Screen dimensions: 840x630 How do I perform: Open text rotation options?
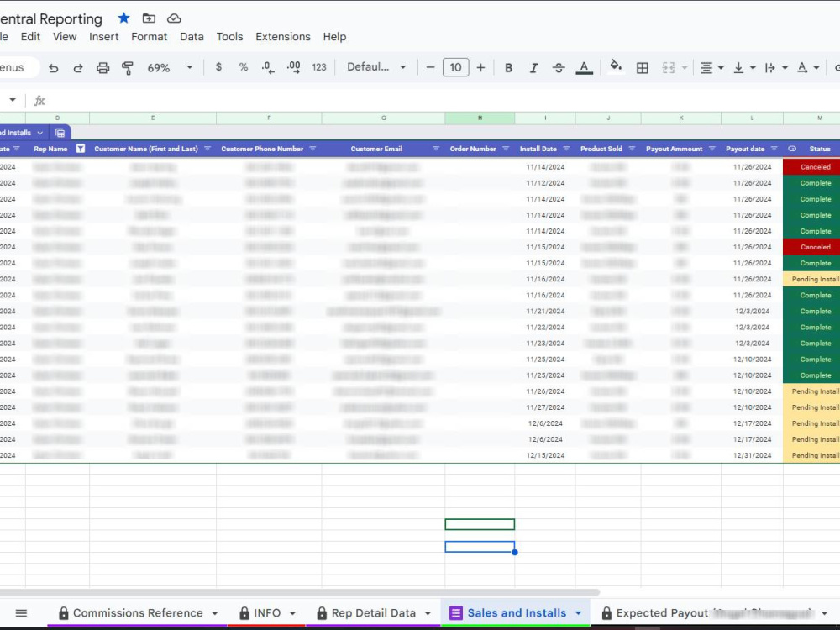click(x=808, y=67)
